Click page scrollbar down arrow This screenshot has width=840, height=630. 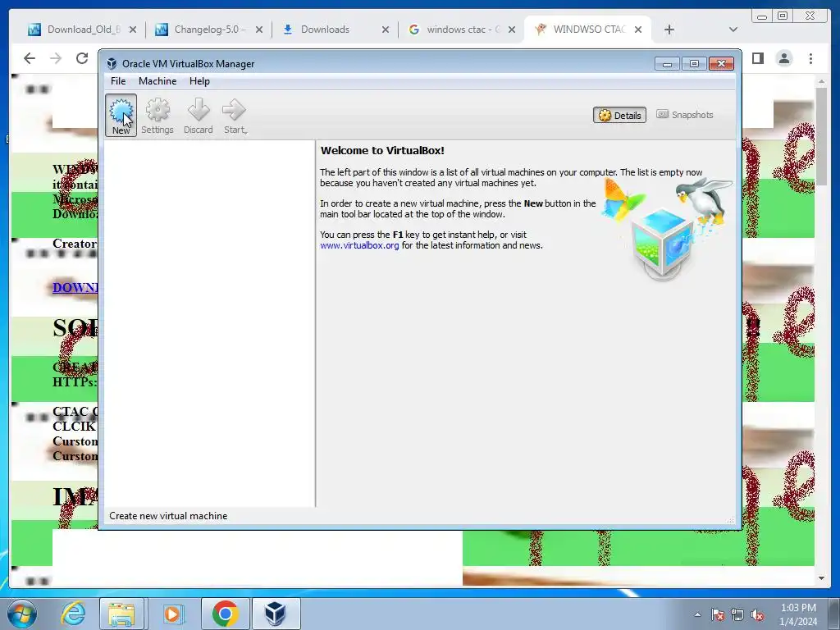pos(821,578)
